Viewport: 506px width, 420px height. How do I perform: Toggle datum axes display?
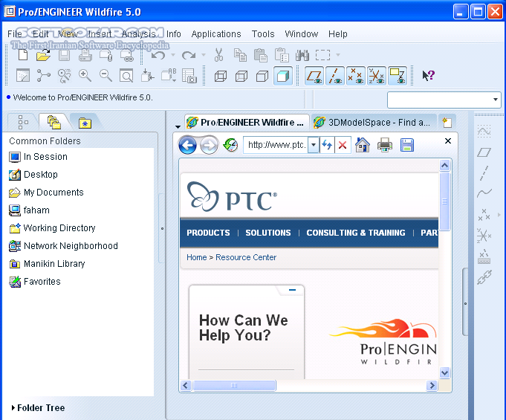tap(335, 76)
